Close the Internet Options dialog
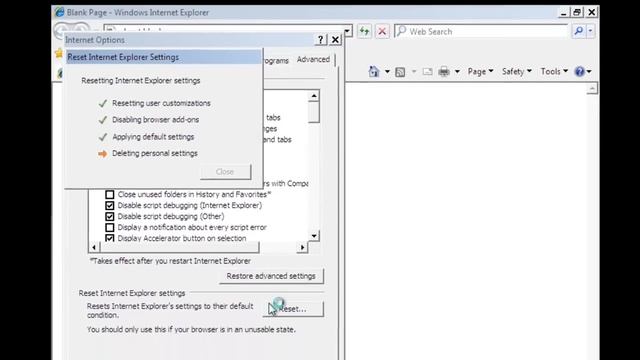Screen dimensions: 640x360 tap(335, 40)
